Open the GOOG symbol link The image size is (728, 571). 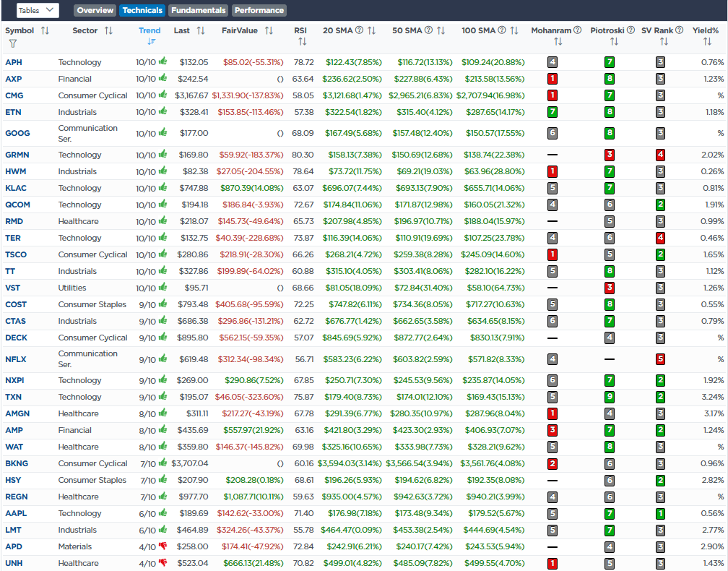point(17,133)
